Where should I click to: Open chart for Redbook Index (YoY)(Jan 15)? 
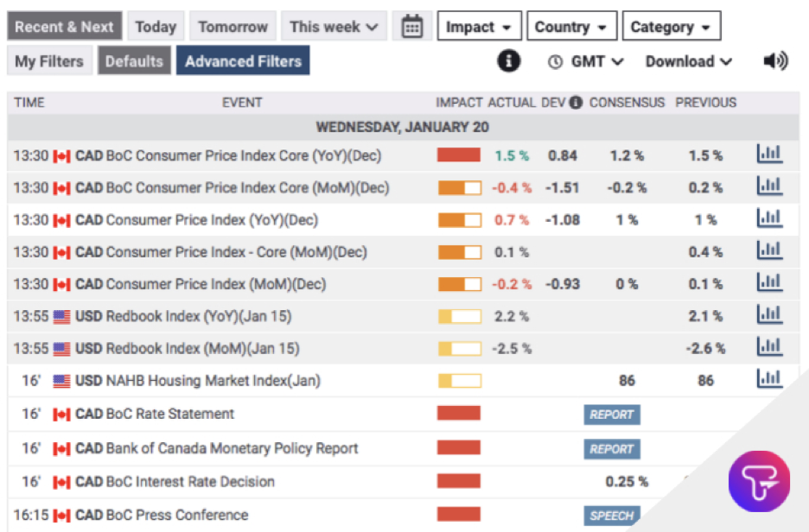coord(769,314)
